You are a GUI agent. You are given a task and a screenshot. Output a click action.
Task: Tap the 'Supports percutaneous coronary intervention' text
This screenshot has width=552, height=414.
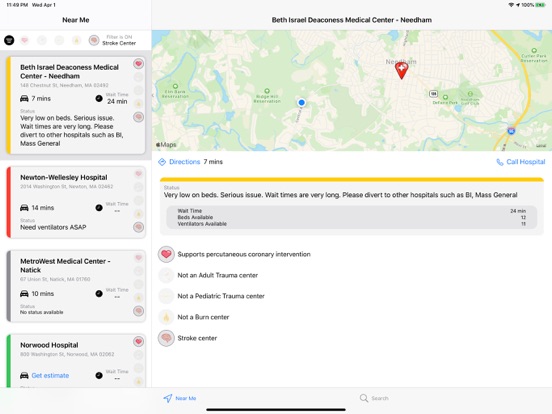click(x=244, y=254)
